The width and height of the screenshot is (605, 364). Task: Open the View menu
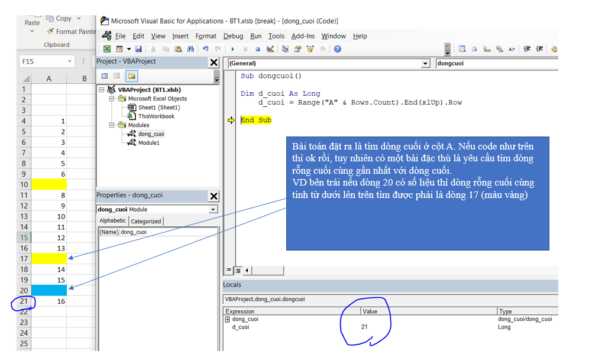pos(158,36)
